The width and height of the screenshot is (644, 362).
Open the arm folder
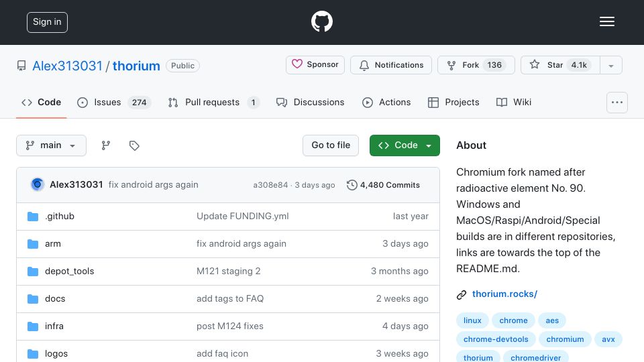(x=53, y=244)
